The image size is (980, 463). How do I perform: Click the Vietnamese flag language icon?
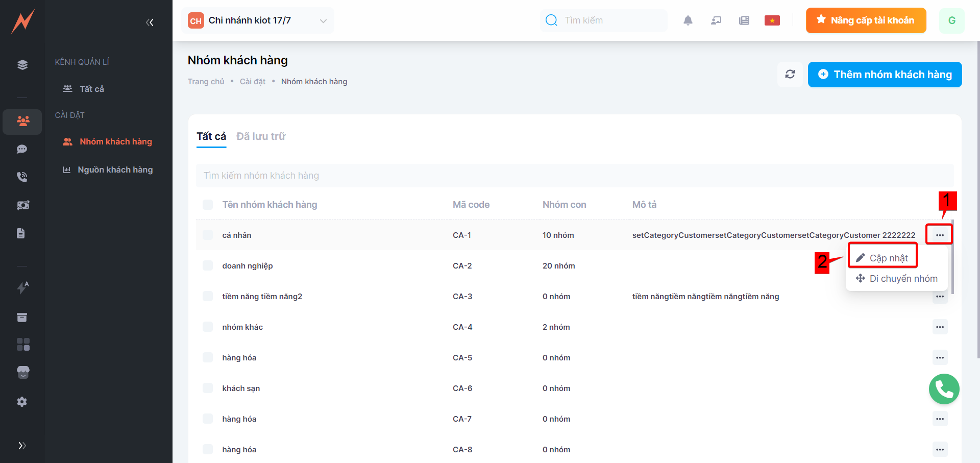772,20
